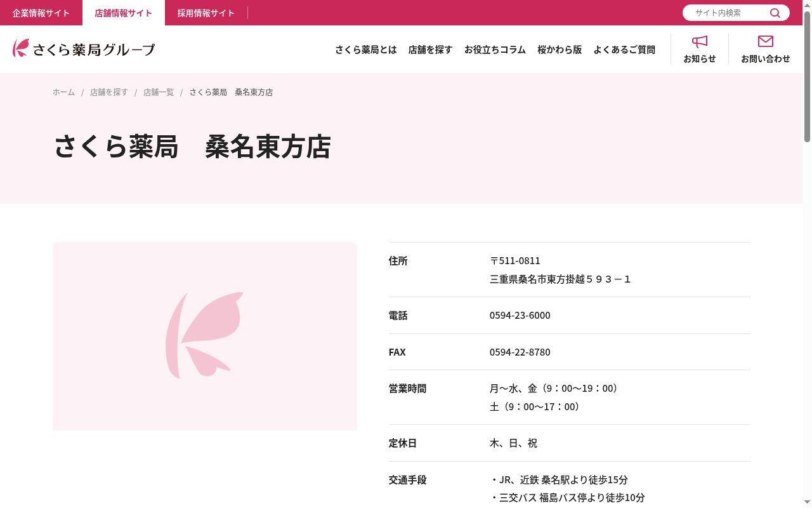The width and height of the screenshot is (812, 508).
Task: Select FAX number 0594-22-8780
Action: [520, 352]
